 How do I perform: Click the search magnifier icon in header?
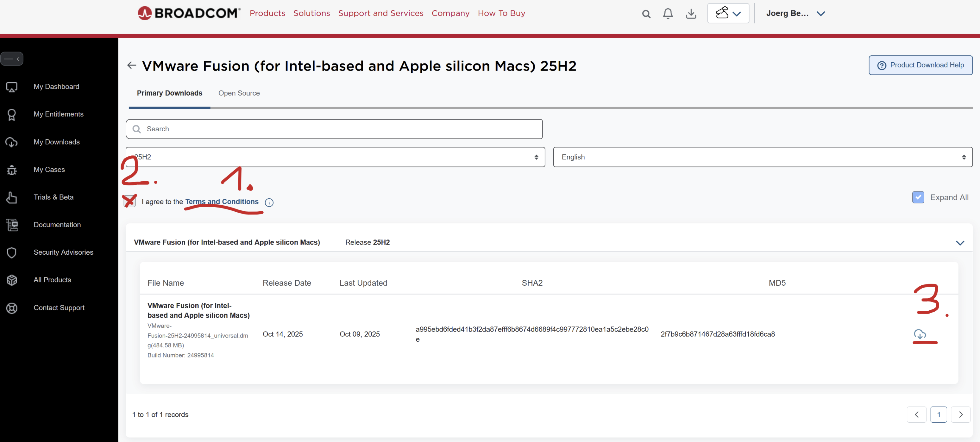click(x=646, y=14)
